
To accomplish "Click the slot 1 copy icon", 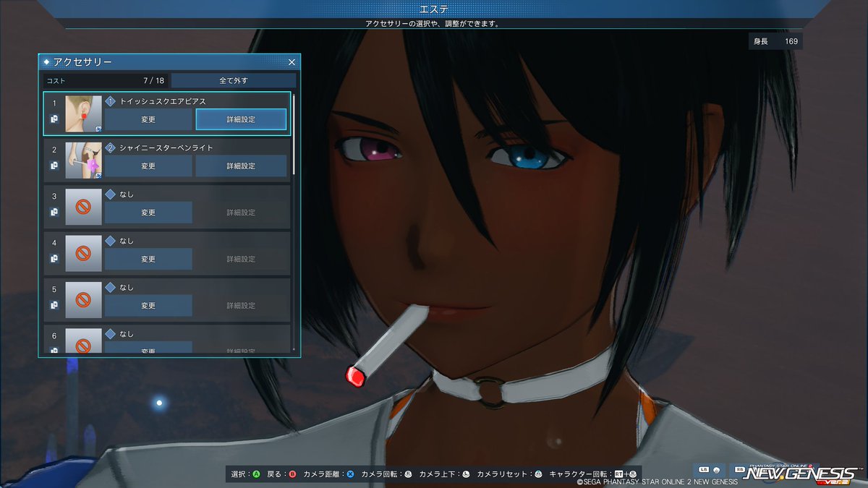I will [54, 119].
